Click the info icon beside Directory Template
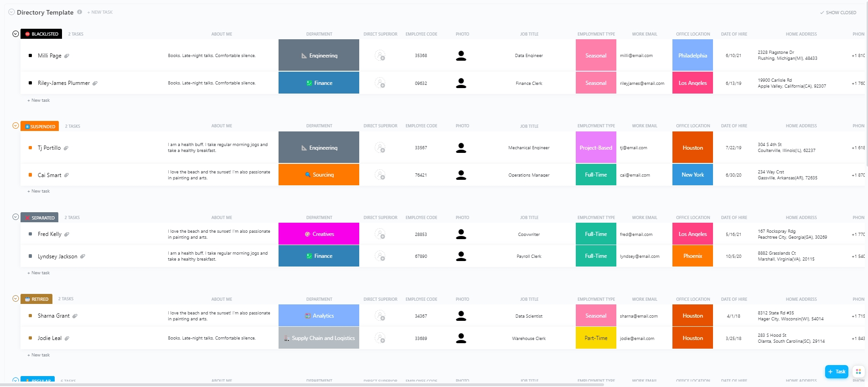This screenshot has height=387, width=868. tap(80, 12)
